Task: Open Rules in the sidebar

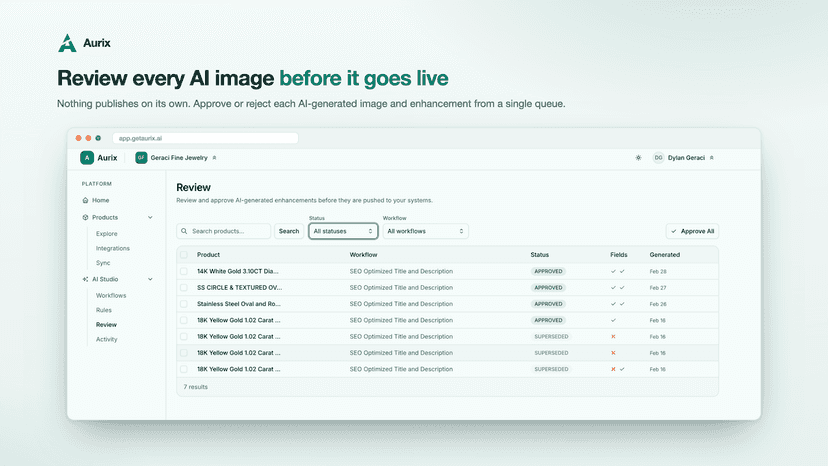Action: pos(104,310)
